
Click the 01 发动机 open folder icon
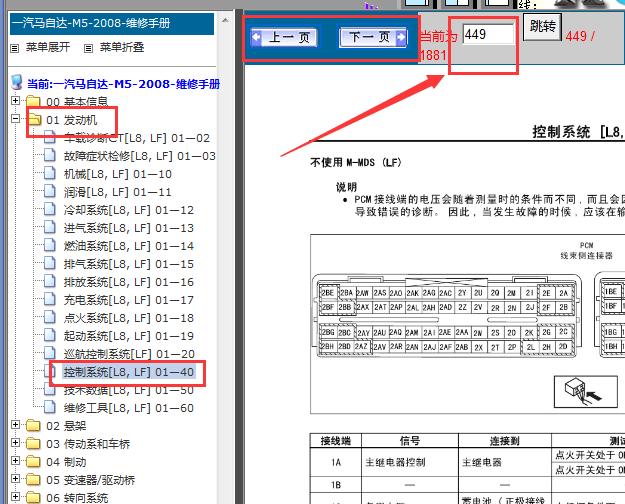(x=34, y=119)
